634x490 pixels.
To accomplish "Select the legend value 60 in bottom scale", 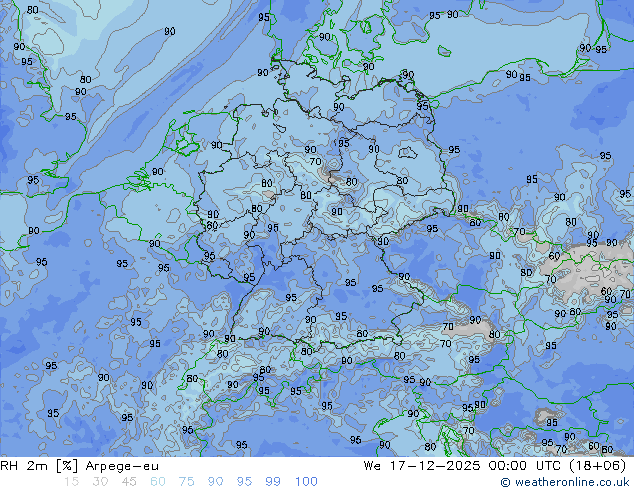I will click(x=158, y=482).
